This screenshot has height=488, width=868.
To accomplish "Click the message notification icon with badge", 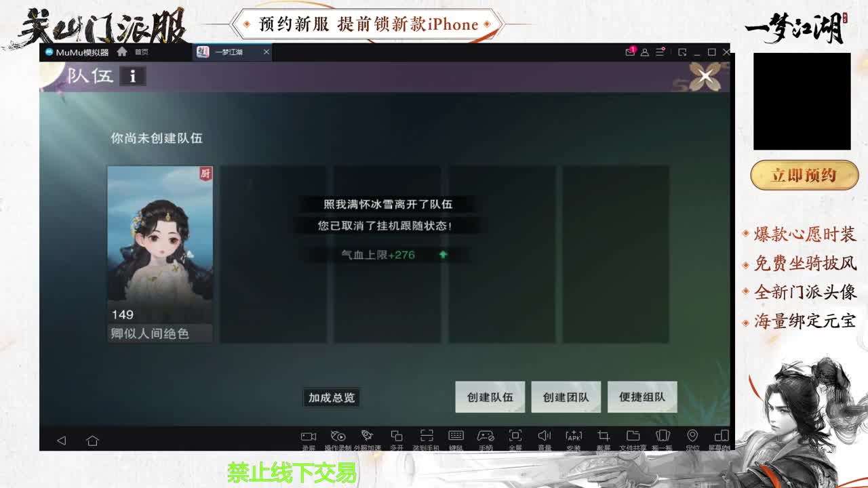I will tap(629, 52).
